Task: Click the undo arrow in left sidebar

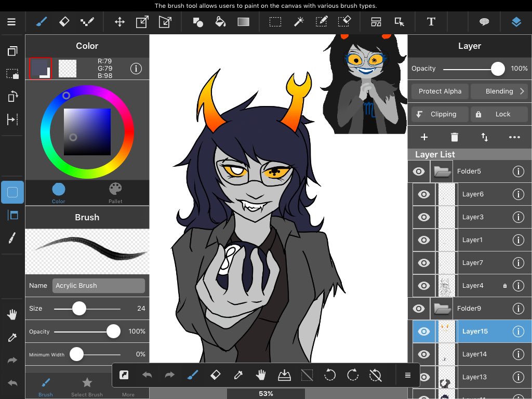Action: [x=12, y=383]
